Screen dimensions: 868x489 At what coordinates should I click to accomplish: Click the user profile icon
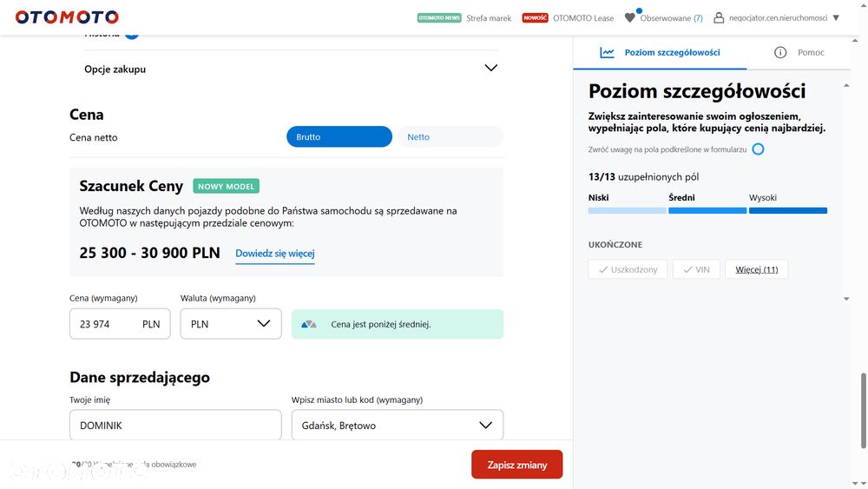pos(719,17)
